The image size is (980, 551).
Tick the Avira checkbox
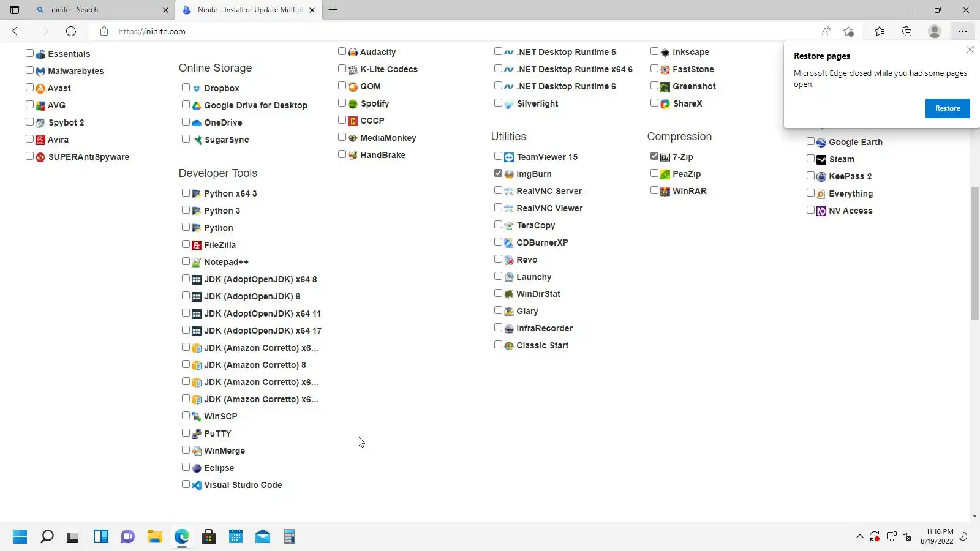point(29,139)
